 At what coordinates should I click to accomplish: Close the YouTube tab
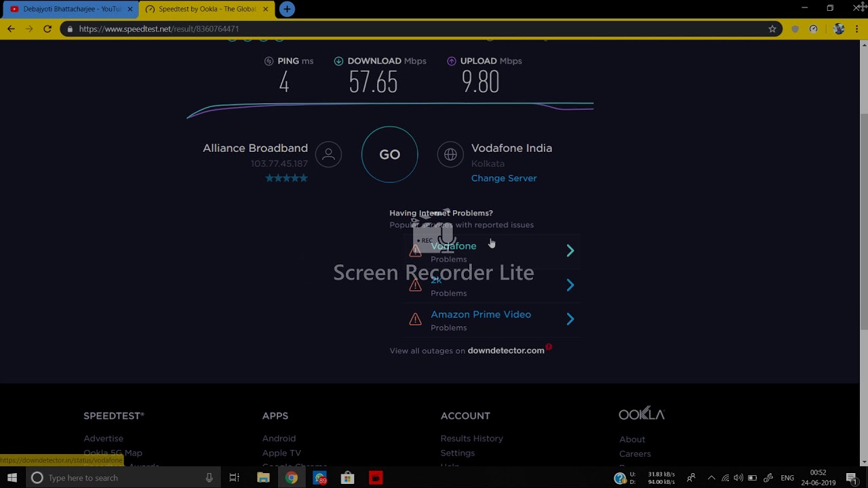pos(130,9)
